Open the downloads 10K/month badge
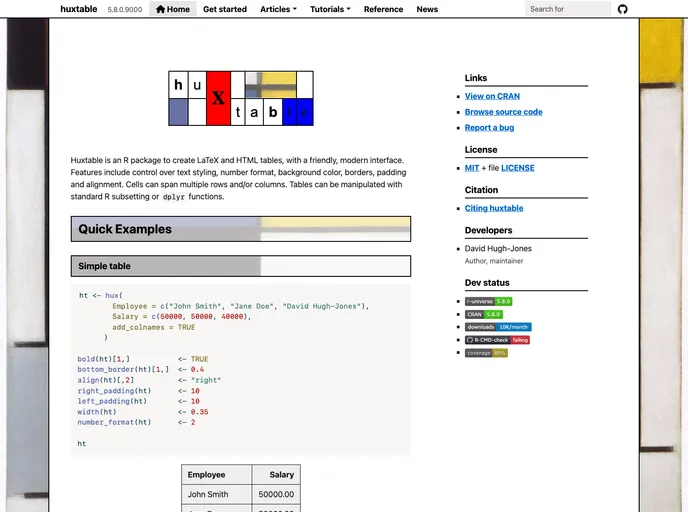 click(x=498, y=327)
